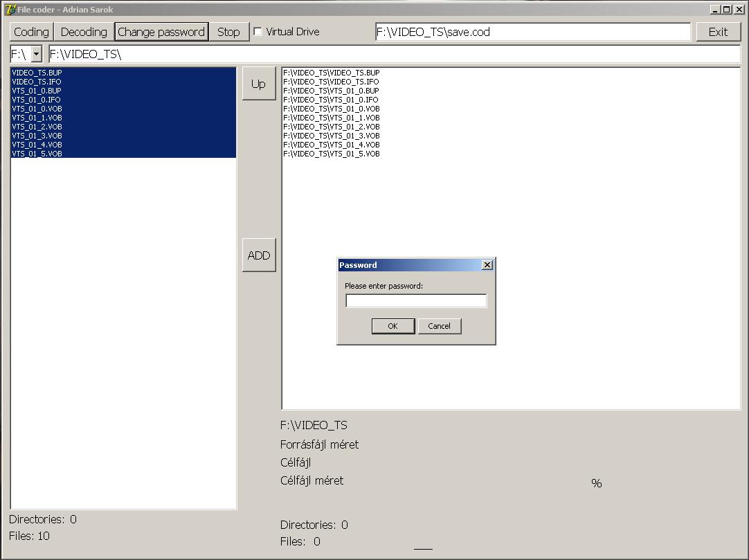Image resolution: width=749 pixels, height=560 pixels.
Task: Close the Password dialog with X
Action: 487,265
